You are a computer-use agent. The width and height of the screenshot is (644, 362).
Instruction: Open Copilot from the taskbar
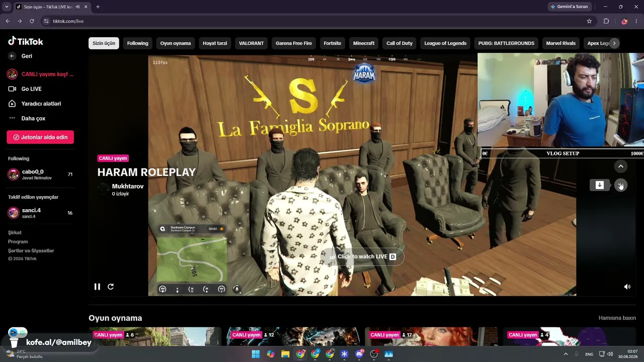[x=271, y=354]
